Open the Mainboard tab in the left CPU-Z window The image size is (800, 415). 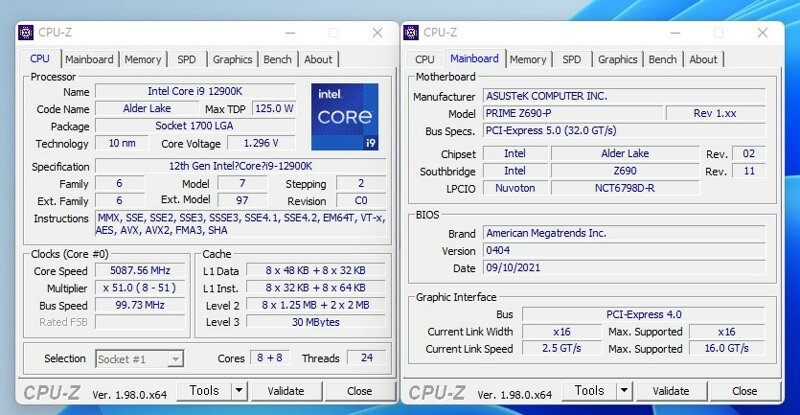89,59
